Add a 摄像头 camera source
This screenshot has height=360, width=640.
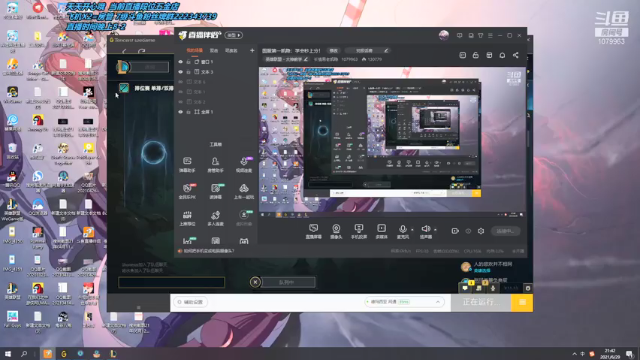[x=336, y=231]
